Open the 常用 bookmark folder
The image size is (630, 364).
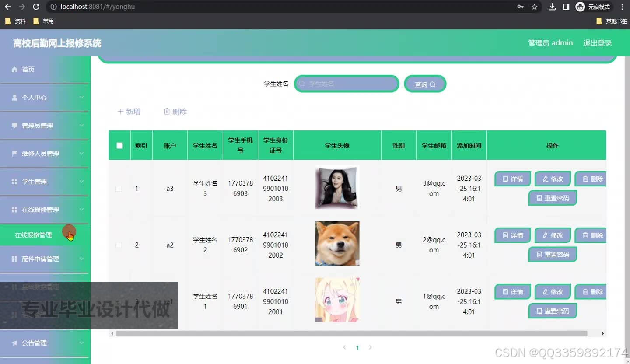coord(43,21)
